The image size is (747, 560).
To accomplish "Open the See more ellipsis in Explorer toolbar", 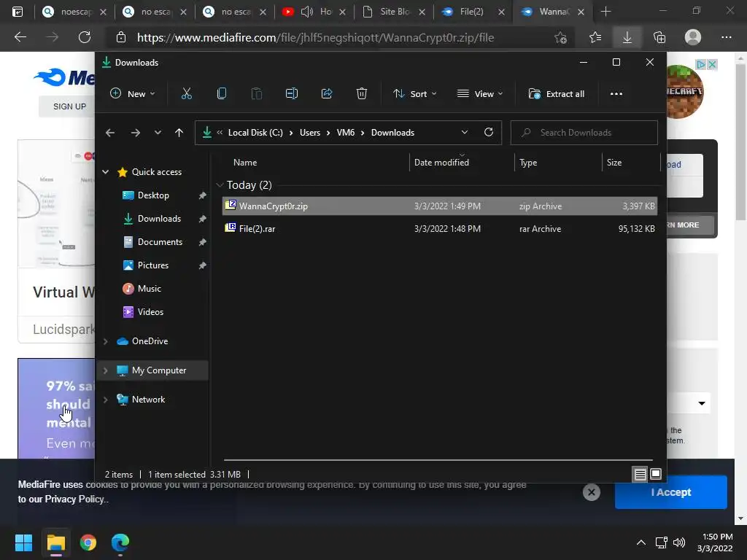I will (616, 94).
